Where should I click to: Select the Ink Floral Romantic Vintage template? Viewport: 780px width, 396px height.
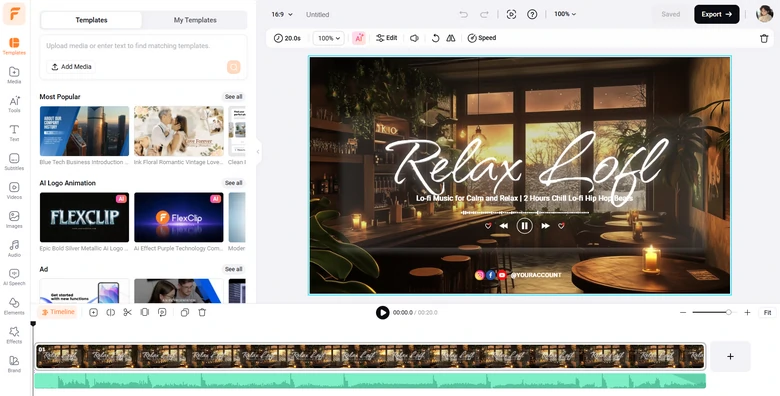pyautogui.click(x=179, y=131)
